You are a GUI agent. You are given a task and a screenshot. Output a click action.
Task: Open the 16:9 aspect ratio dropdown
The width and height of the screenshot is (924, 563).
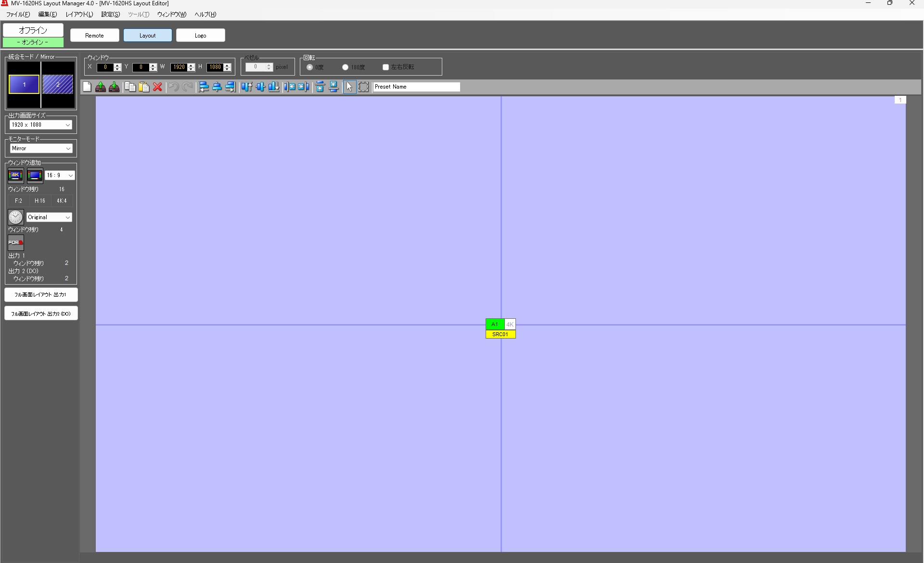[x=60, y=175]
